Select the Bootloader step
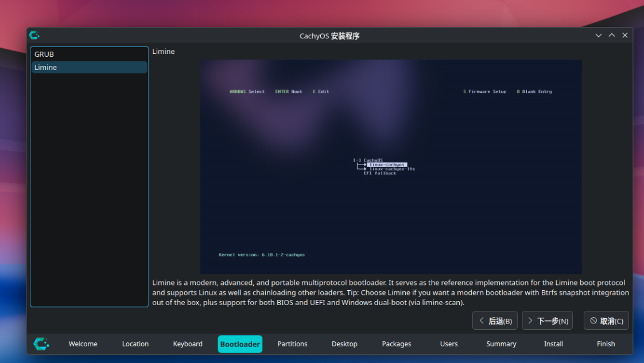 pos(240,344)
